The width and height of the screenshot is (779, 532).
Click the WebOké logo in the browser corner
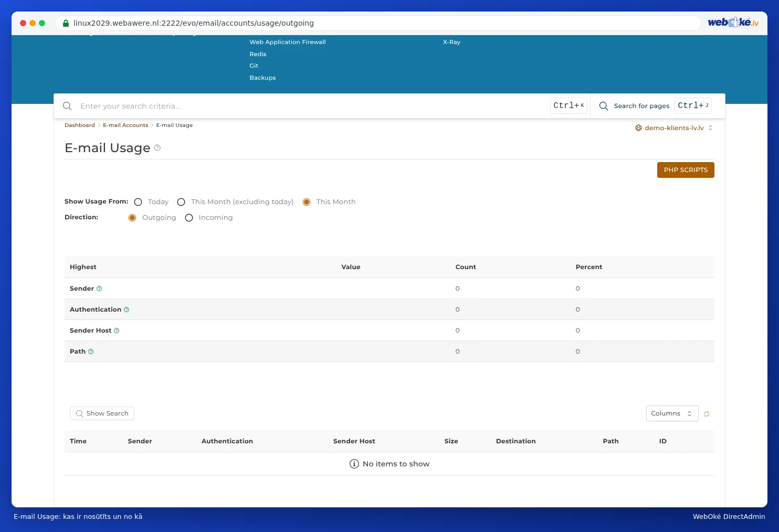(733, 23)
